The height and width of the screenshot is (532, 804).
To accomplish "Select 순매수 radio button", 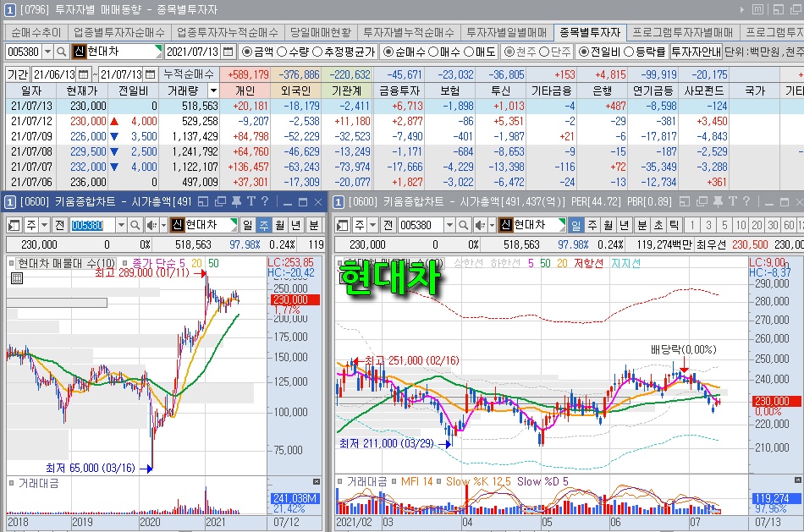I will point(388,52).
